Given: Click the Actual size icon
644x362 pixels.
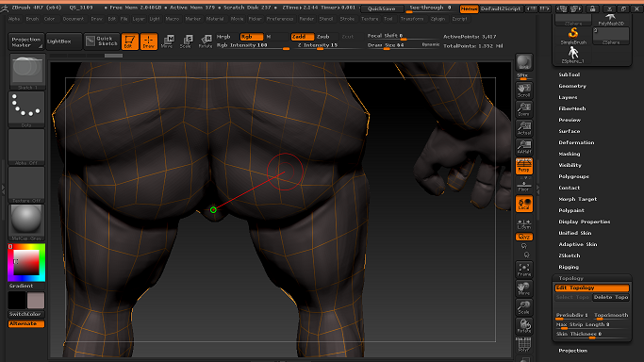Looking at the screenshot, I should tap(524, 128).
